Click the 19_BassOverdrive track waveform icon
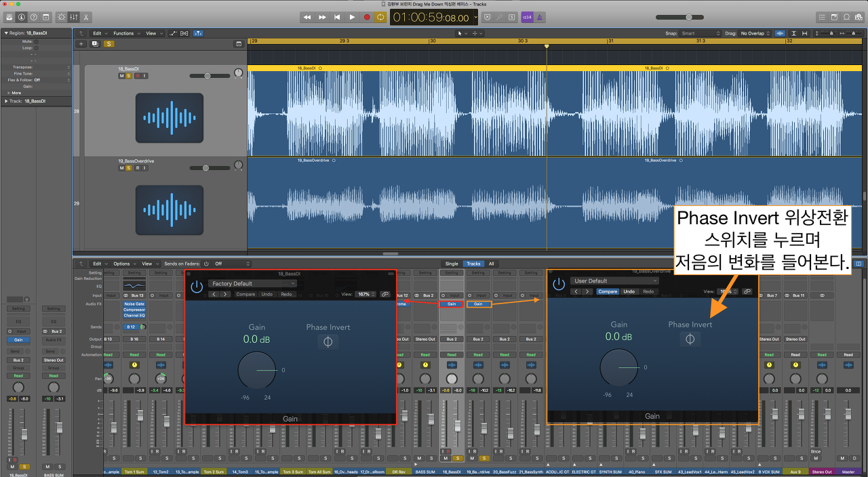 170,209
